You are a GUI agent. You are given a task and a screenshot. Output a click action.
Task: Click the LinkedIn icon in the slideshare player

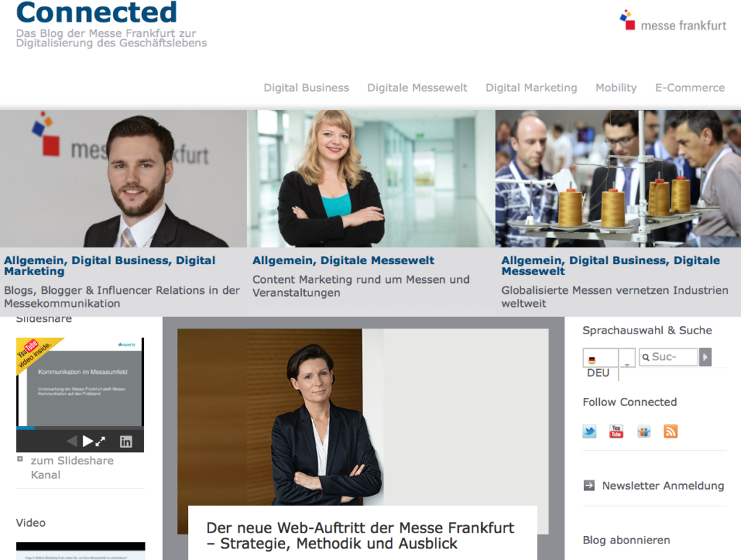point(126,441)
